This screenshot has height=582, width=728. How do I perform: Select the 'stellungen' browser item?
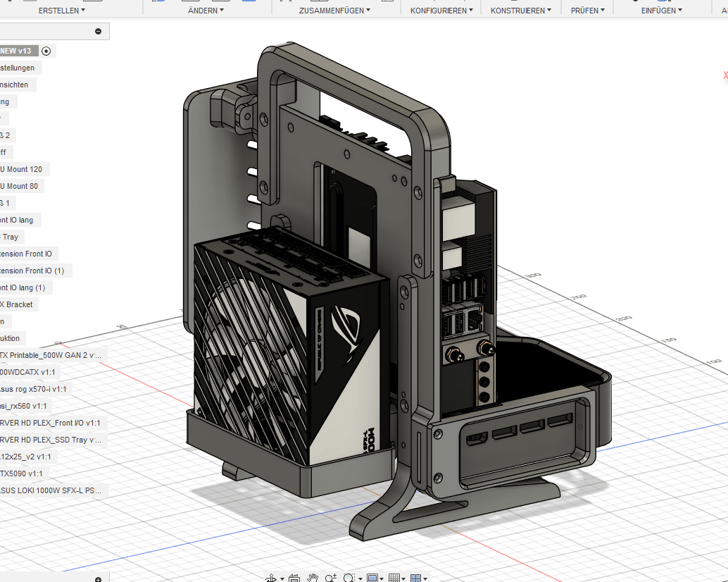[x=20, y=68]
